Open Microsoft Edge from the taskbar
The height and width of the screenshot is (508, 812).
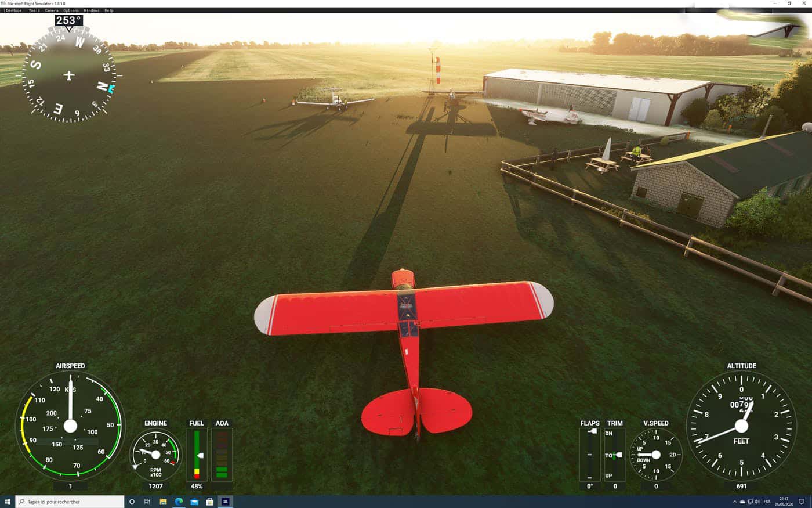[x=179, y=502]
